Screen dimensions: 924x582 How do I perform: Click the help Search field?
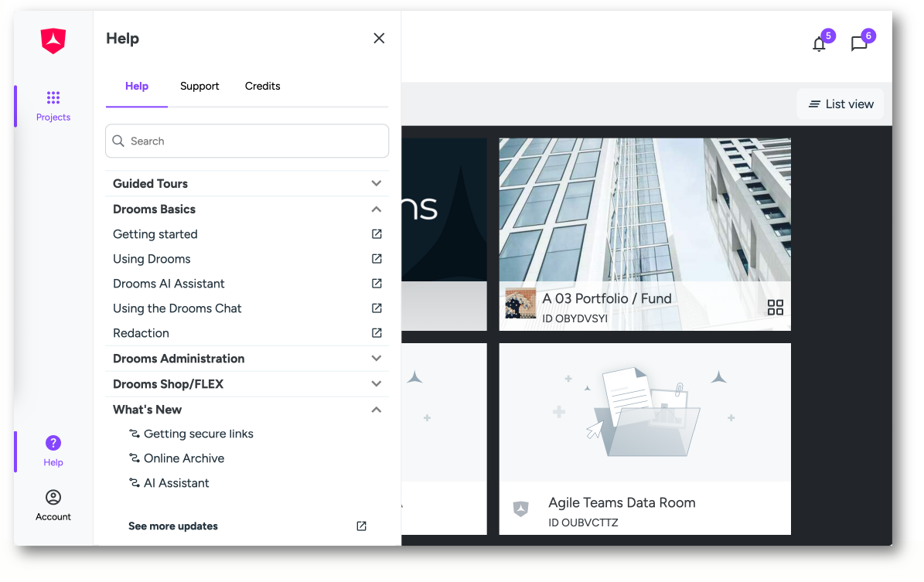pyautogui.click(x=247, y=141)
